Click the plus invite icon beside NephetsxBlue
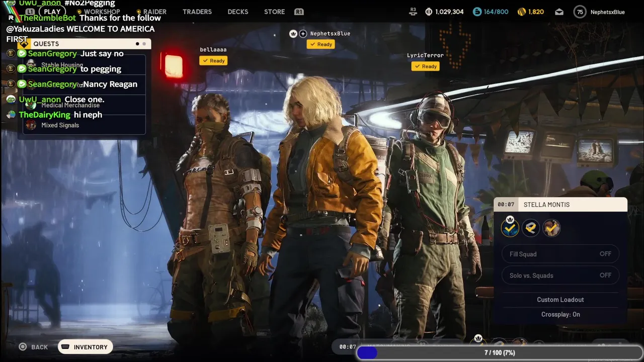Image resolution: width=644 pixels, height=362 pixels. (303, 33)
